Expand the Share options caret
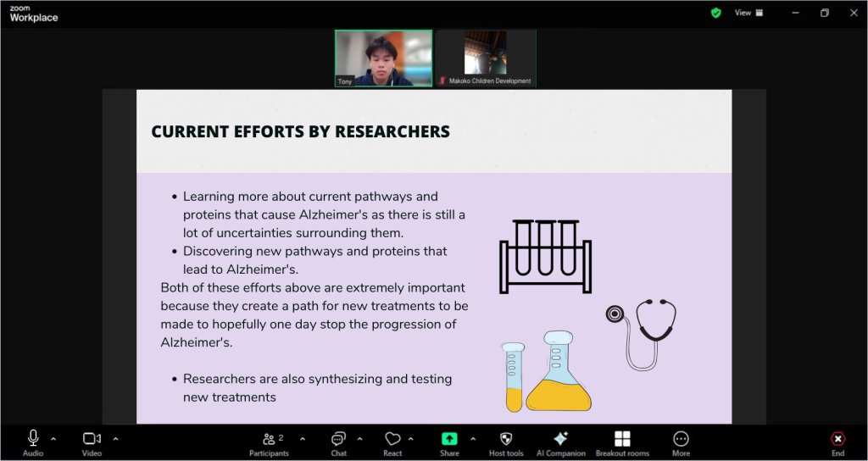The width and height of the screenshot is (868, 461). 473,439
